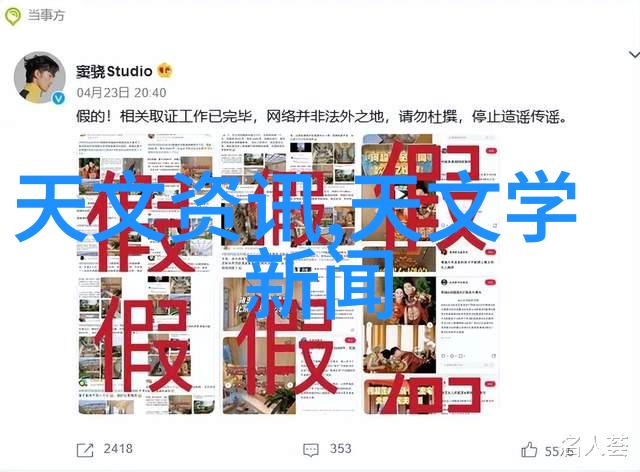This screenshot has width=640, height=472.
Task: Expand the post options chevron arrow
Action: click(x=634, y=54)
